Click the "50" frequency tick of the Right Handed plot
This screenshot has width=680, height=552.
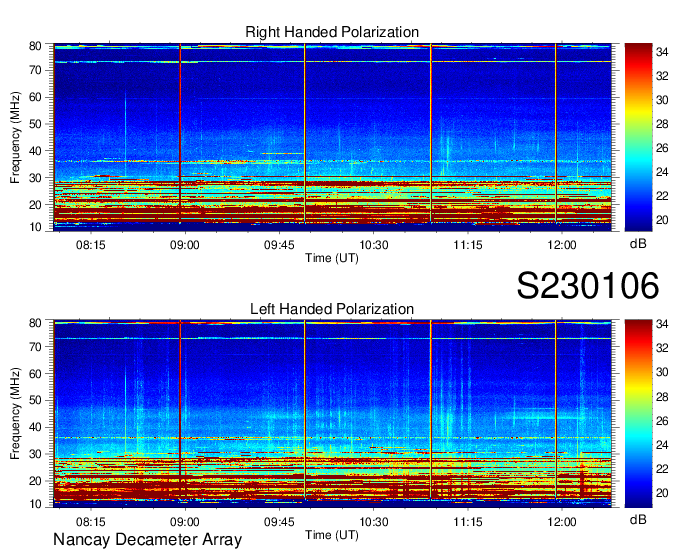tap(35, 124)
